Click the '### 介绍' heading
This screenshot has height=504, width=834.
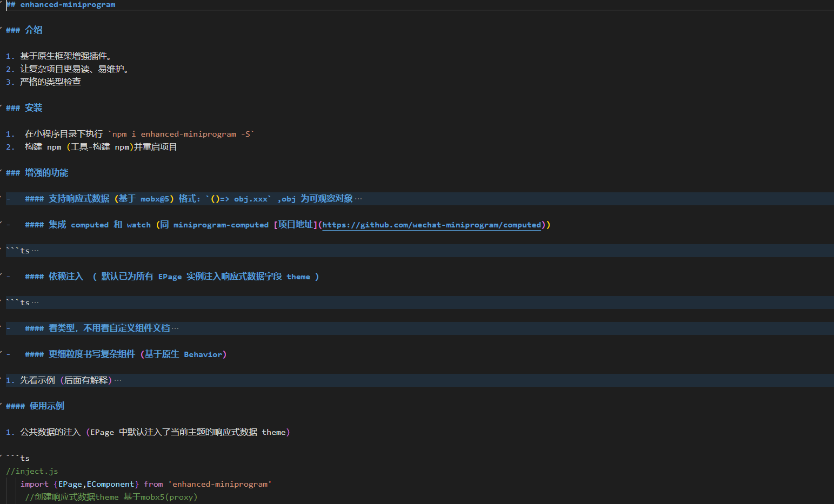point(24,30)
